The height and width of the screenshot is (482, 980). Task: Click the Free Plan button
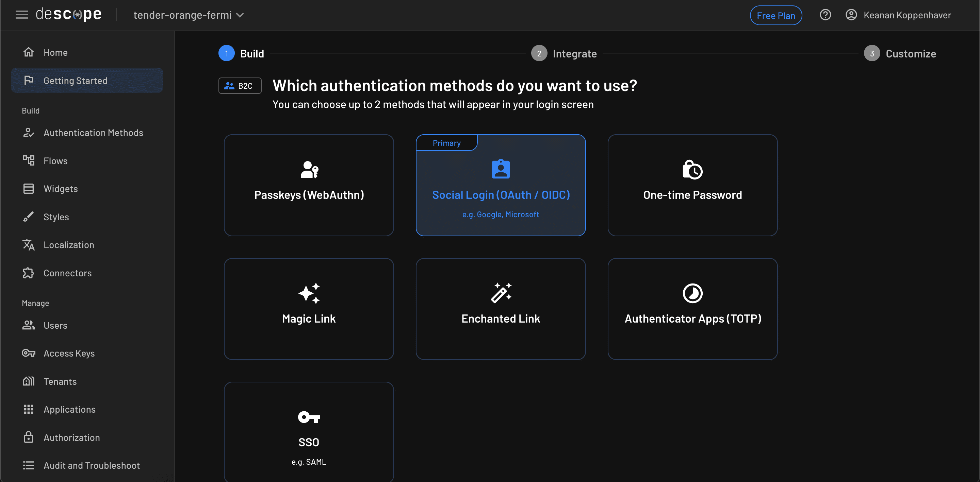click(x=775, y=16)
